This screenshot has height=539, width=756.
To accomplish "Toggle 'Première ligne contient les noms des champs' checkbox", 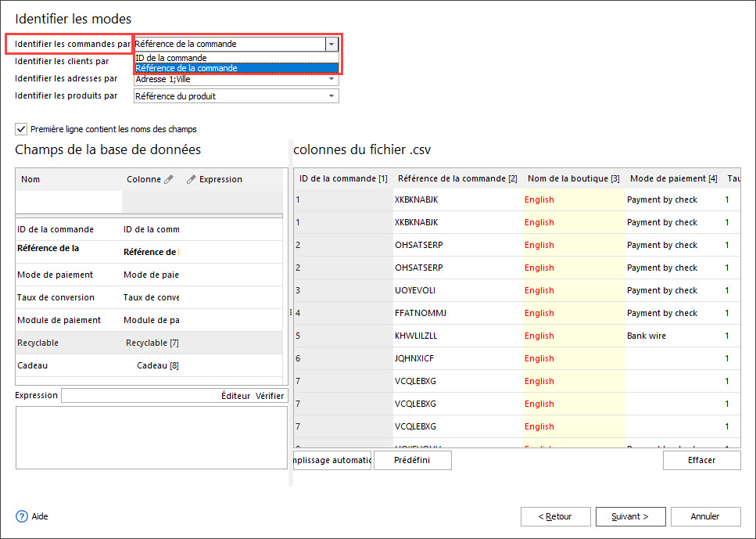I will click(x=21, y=129).
